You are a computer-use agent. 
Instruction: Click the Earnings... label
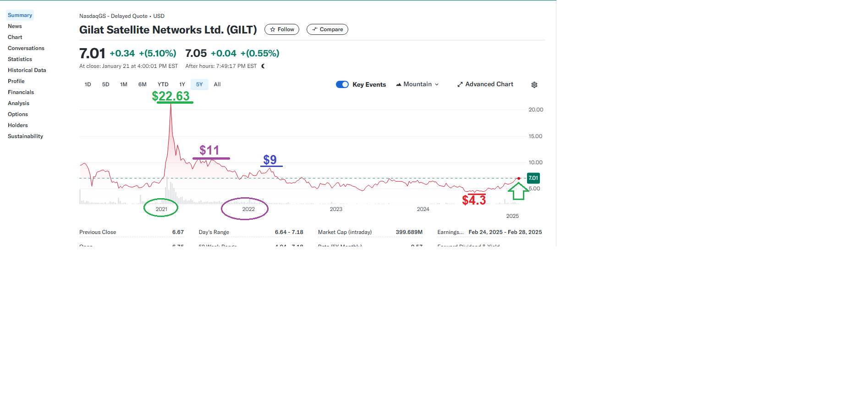tap(450, 232)
